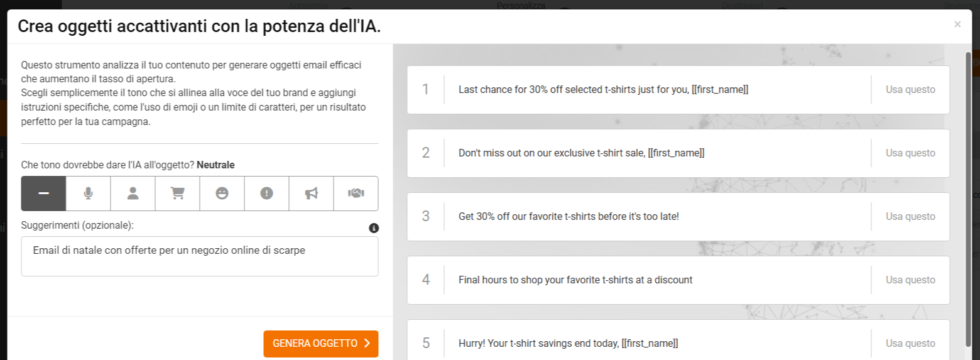980x360 pixels.
Task: Pick the person silhouette tone icon
Action: coord(133,194)
